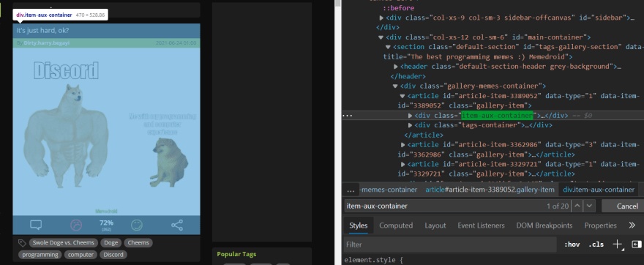
Task: Toggle .cls class editor panel
Action: pos(596,245)
